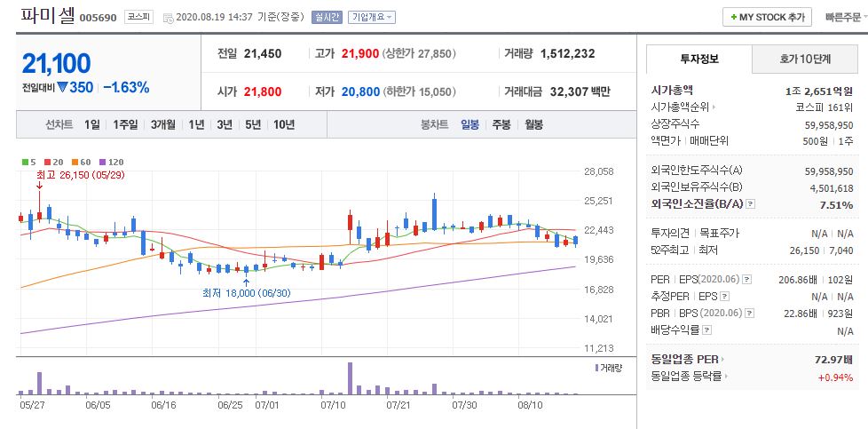
Task: Open help icon next to PER EPS(2020.06)
Action: pos(746,280)
